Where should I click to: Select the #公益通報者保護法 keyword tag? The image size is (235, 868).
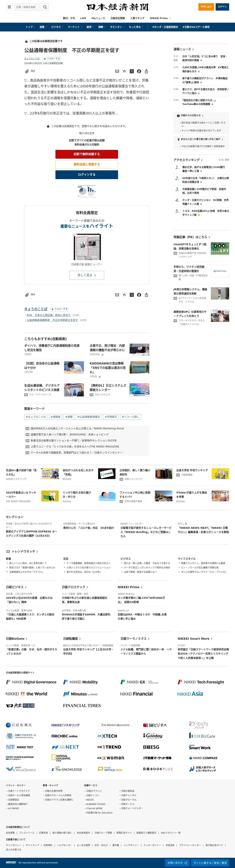pyautogui.click(x=88, y=417)
